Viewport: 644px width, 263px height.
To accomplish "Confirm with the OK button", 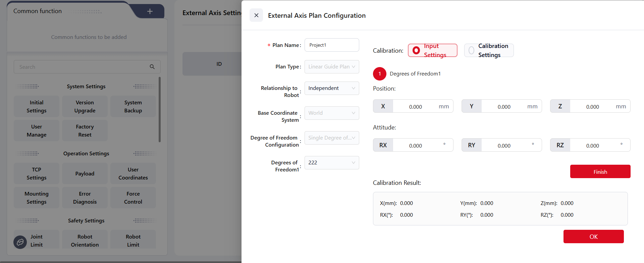I will pyautogui.click(x=593, y=236).
